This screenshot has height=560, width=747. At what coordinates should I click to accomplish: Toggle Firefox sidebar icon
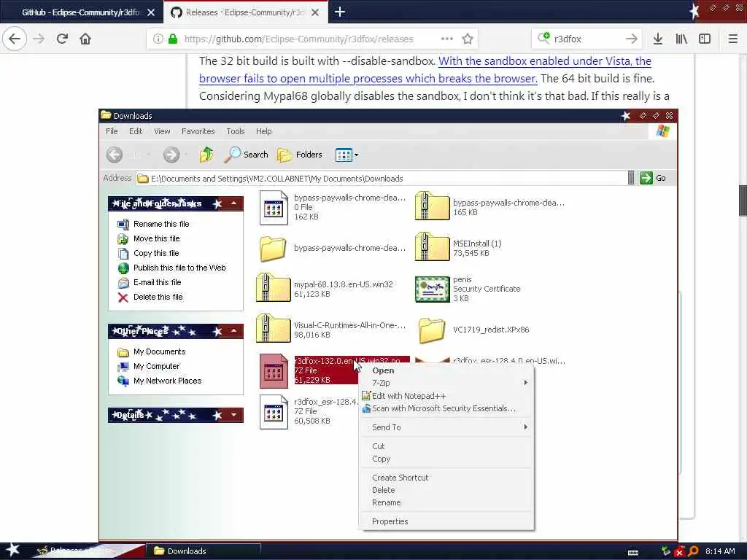click(705, 39)
